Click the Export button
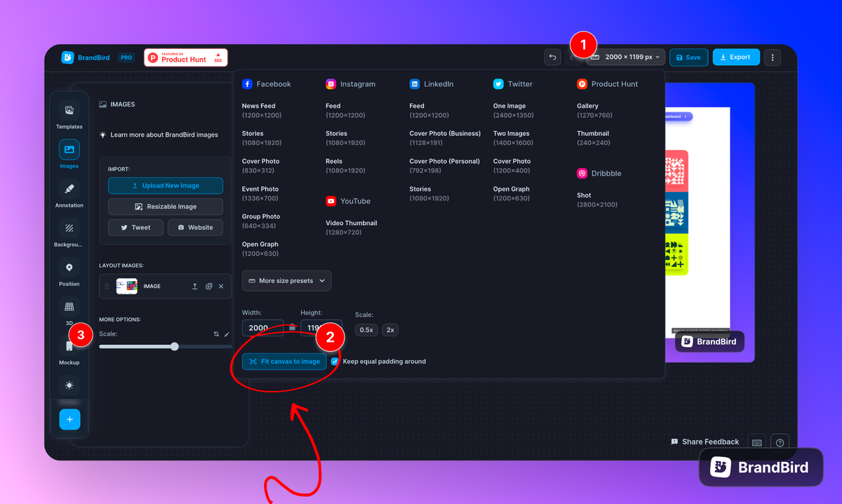The width and height of the screenshot is (842, 504). (736, 57)
